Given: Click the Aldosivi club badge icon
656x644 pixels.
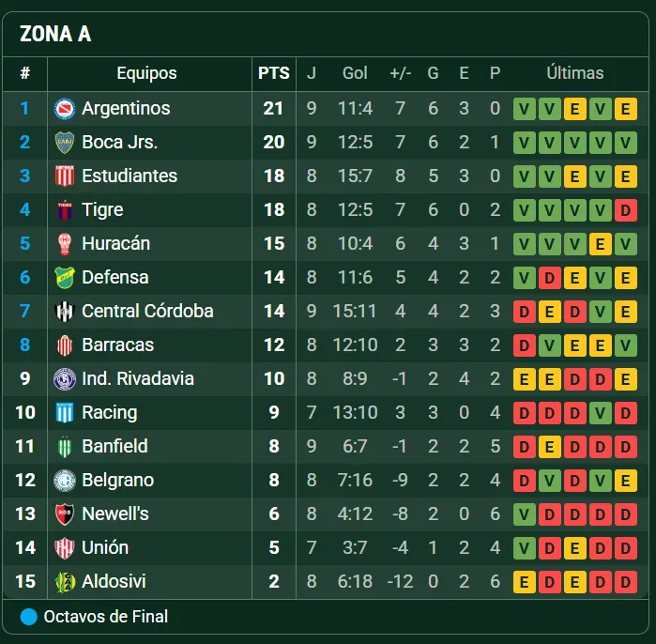Looking at the screenshot, I should (x=64, y=582).
